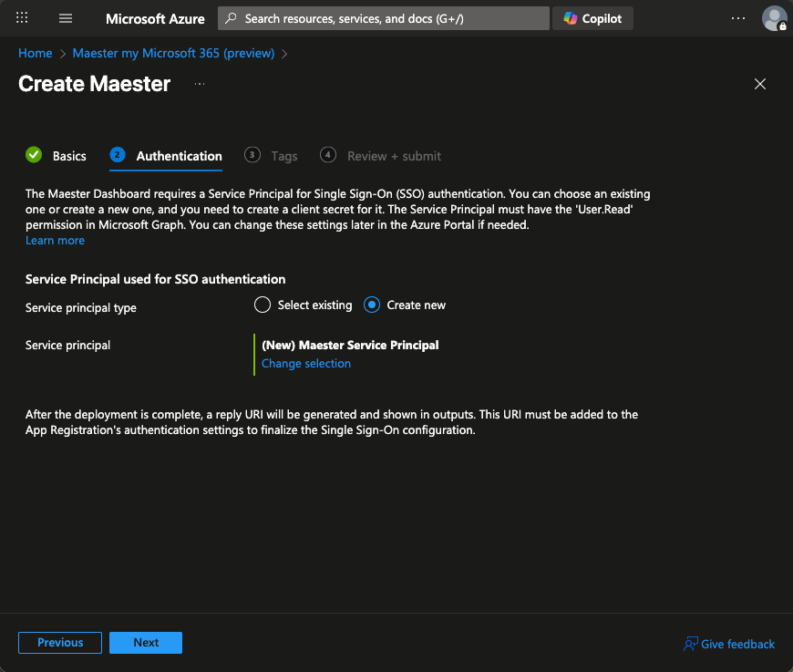The width and height of the screenshot is (793, 672).
Task: Click the search resources input field
Action: [x=392, y=18]
